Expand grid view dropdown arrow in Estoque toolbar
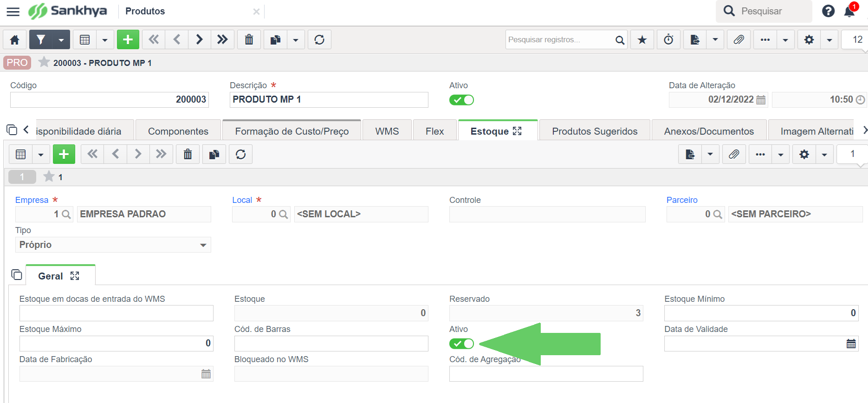The width and height of the screenshot is (868, 403). pyautogui.click(x=41, y=155)
